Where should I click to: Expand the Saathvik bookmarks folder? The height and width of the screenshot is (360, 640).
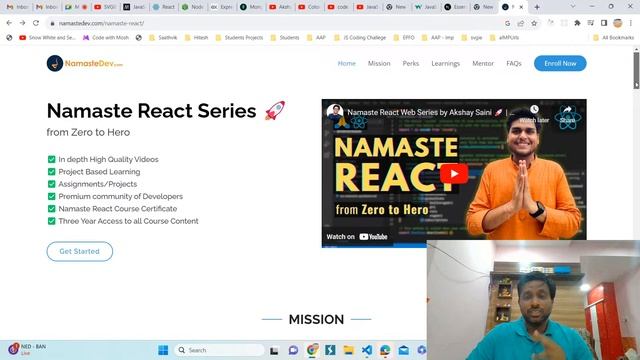click(163, 38)
